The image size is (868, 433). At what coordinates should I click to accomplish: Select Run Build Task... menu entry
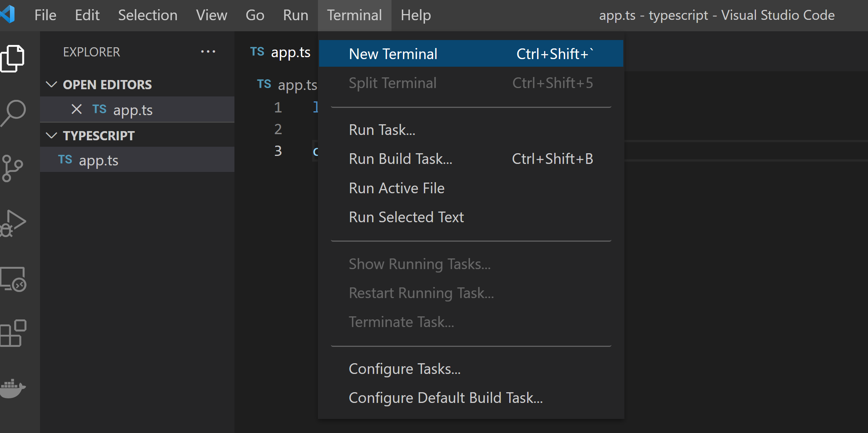click(x=400, y=159)
